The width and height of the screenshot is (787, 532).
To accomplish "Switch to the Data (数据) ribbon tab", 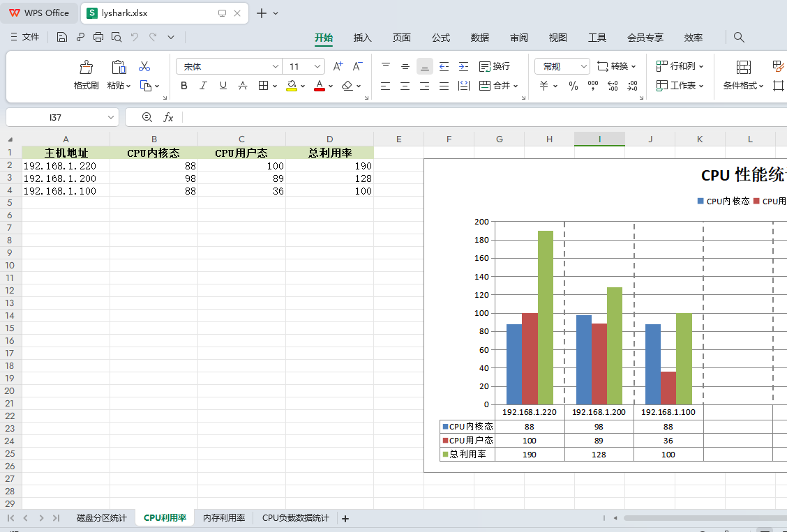I will pos(480,38).
